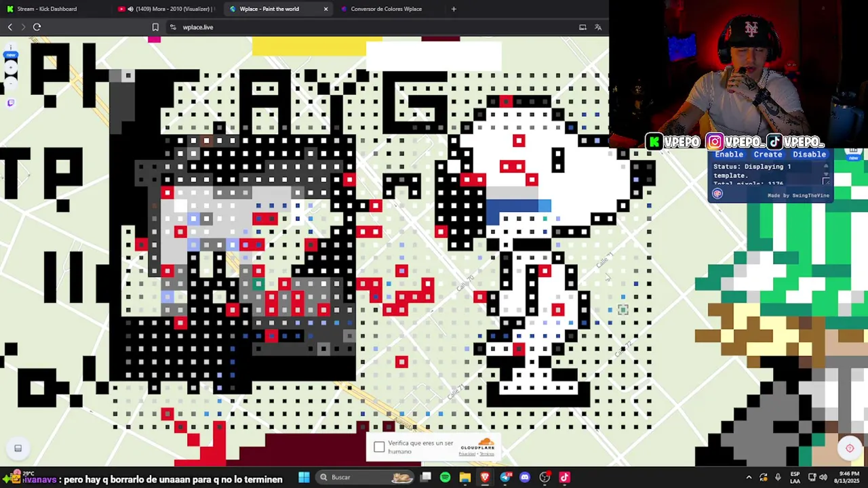Click the taskbar Buscar search box

pyautogui.click(x=365, y=477)
